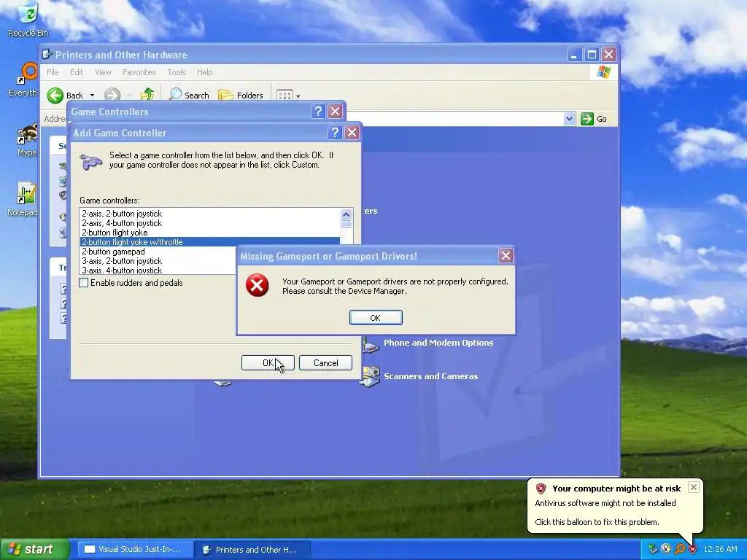Click the Printers and Other Hardware title icon
Screen dimensions: 747x560
click(47, 54)
